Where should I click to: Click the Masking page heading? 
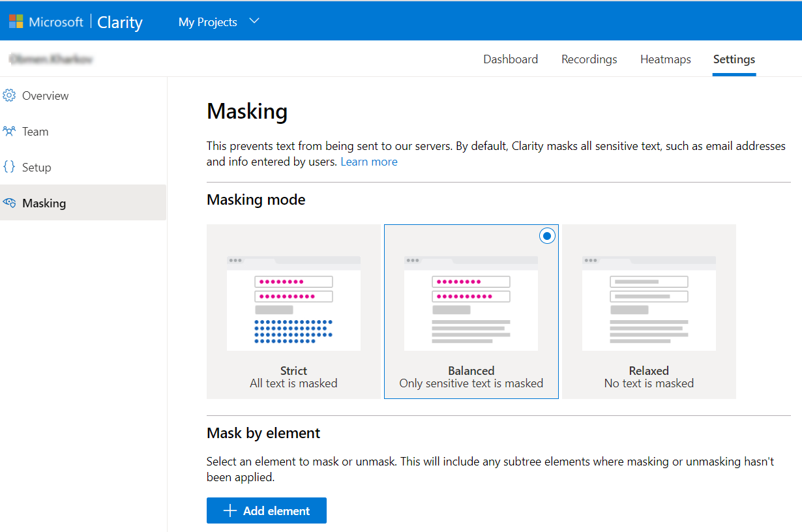[x=247, y=111]
